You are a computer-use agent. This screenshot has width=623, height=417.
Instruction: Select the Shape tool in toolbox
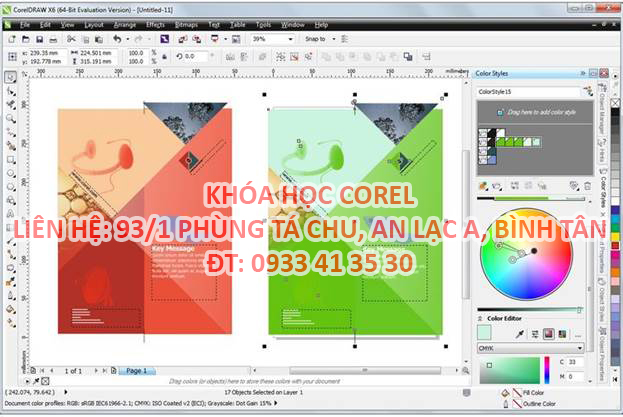coord(11,91)
